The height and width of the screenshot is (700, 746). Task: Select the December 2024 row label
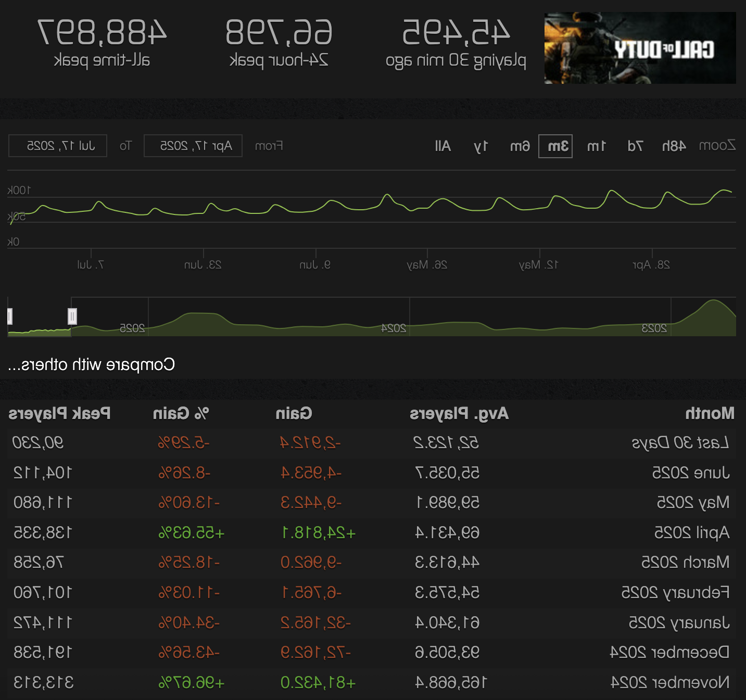pos(669,653)
